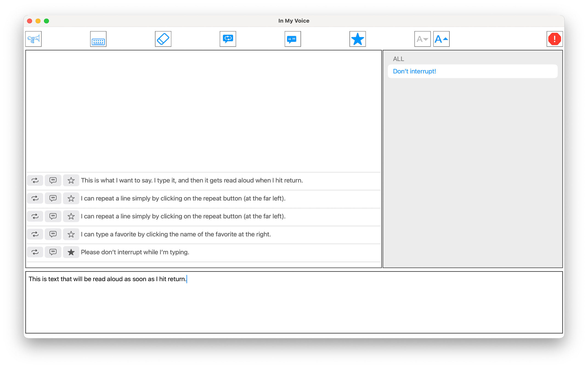Unfavorite the 'Please don't interrupt' line
Image resolution: width=588 pixels, height=368 pixels.
[x=71, y=252]
